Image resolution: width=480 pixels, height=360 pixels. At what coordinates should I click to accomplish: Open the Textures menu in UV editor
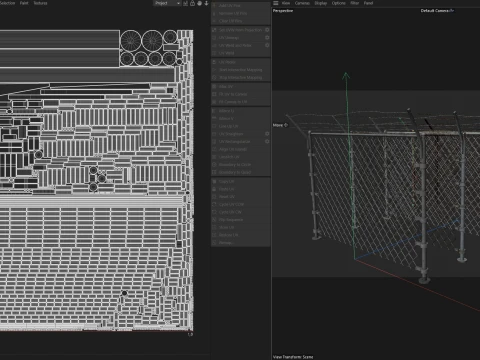[x=40, y=3]
